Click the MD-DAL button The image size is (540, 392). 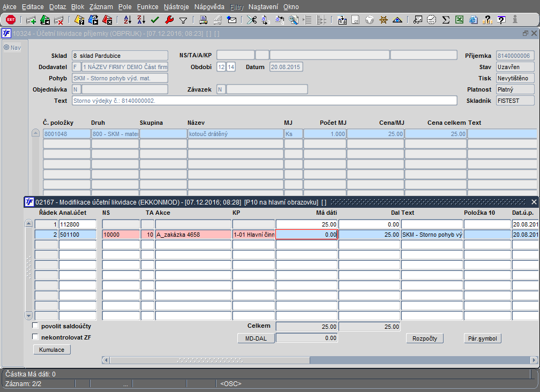click(256, 338)
